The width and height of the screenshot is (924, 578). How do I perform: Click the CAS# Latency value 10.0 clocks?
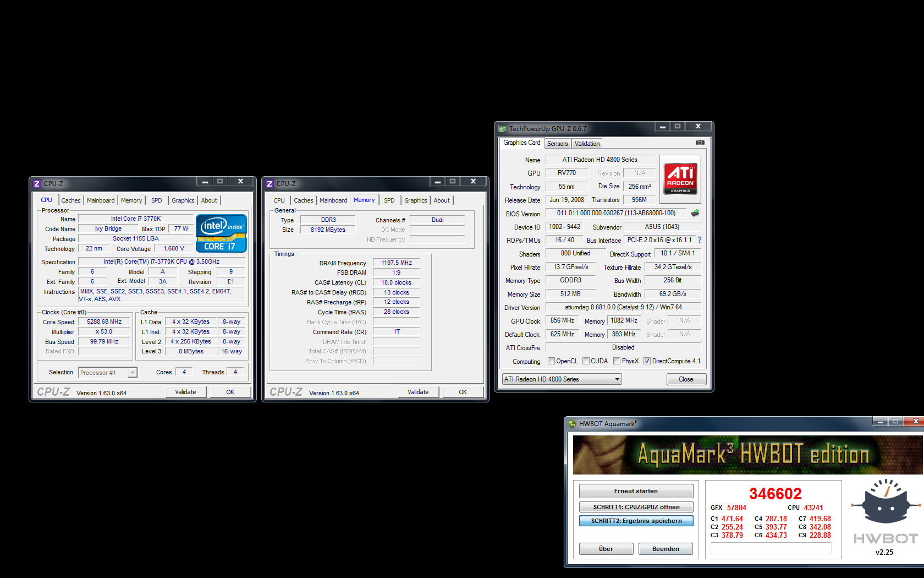click(x=397, y=283)
